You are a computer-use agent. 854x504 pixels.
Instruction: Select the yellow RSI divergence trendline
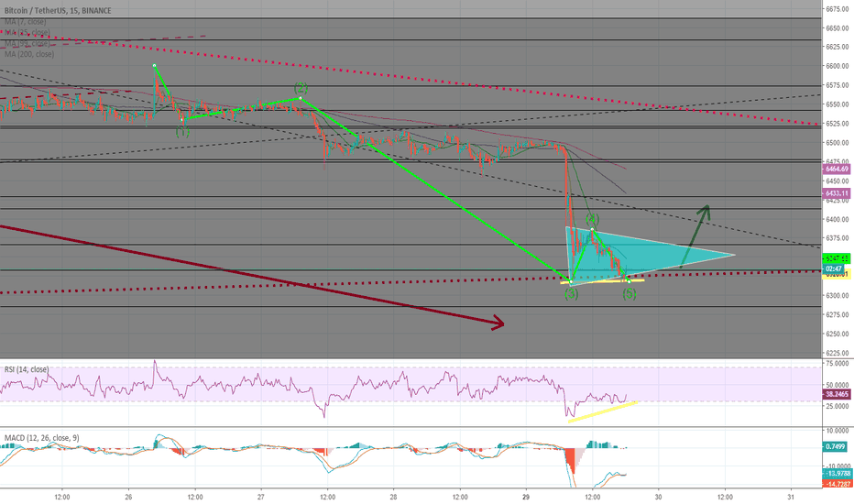(602, 411)
